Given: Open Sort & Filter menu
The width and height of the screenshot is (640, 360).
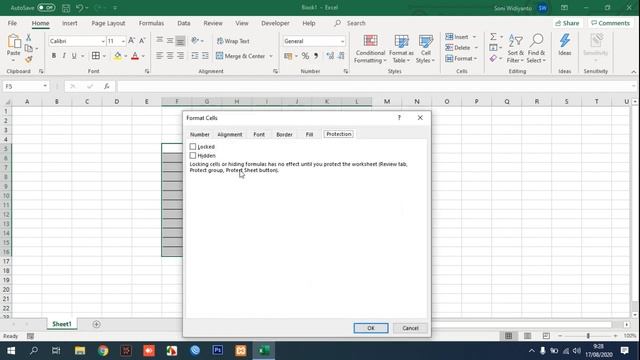Looking at the screenshot, I should coord(515,49).
